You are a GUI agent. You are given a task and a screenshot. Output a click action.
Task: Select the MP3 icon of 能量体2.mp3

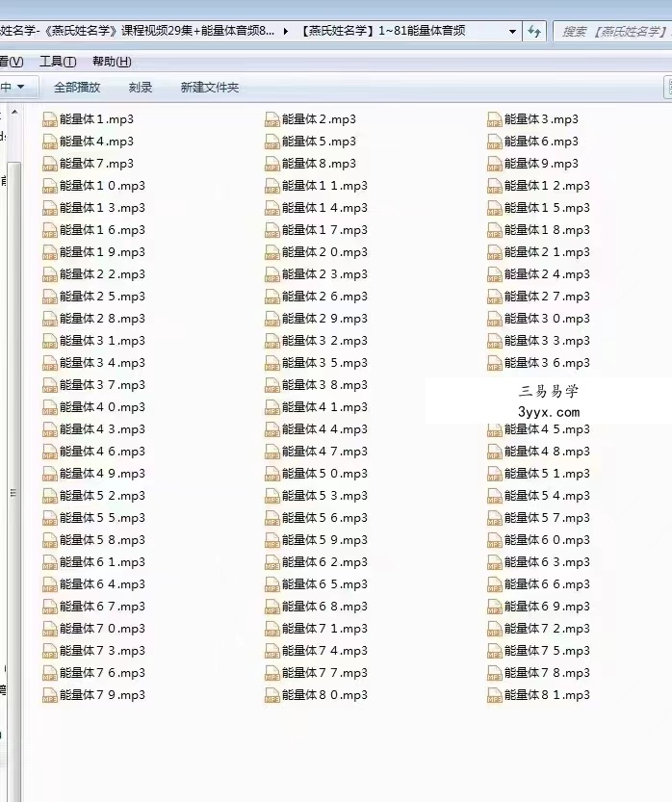click(272, 119)
